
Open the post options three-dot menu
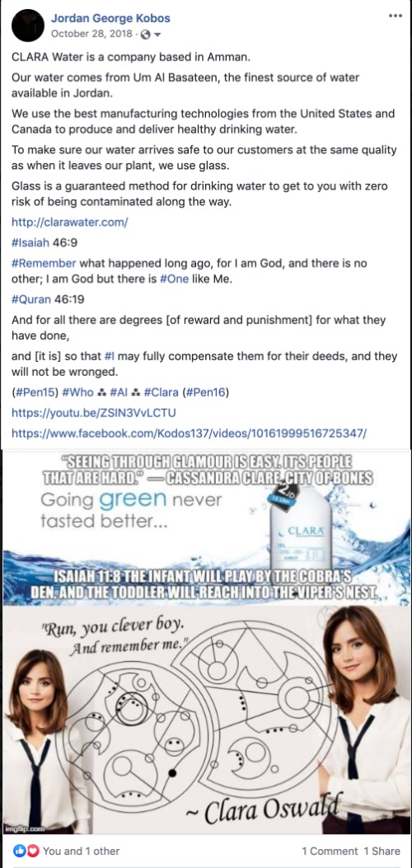(395, 16)
